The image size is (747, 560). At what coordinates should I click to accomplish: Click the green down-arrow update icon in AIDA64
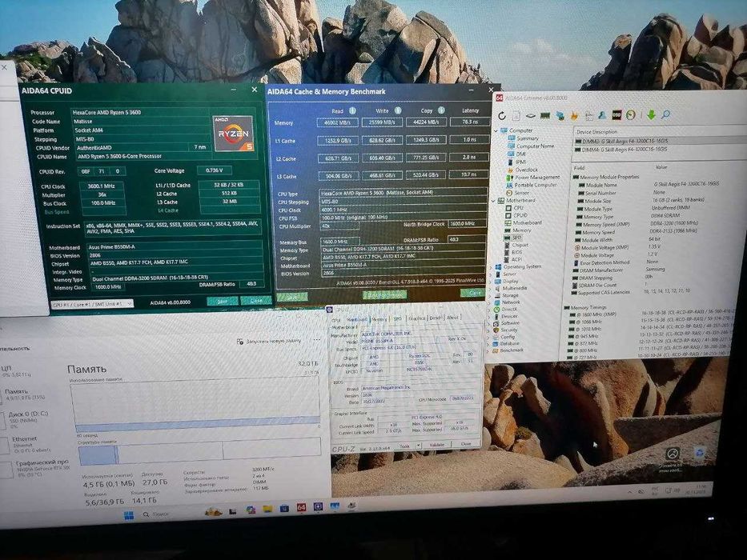pos(651,114)
